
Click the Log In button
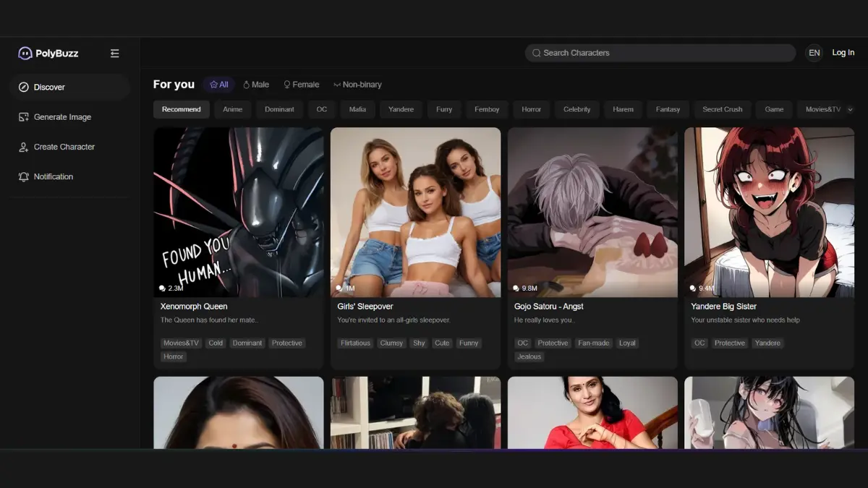click(x=843, y=52)
